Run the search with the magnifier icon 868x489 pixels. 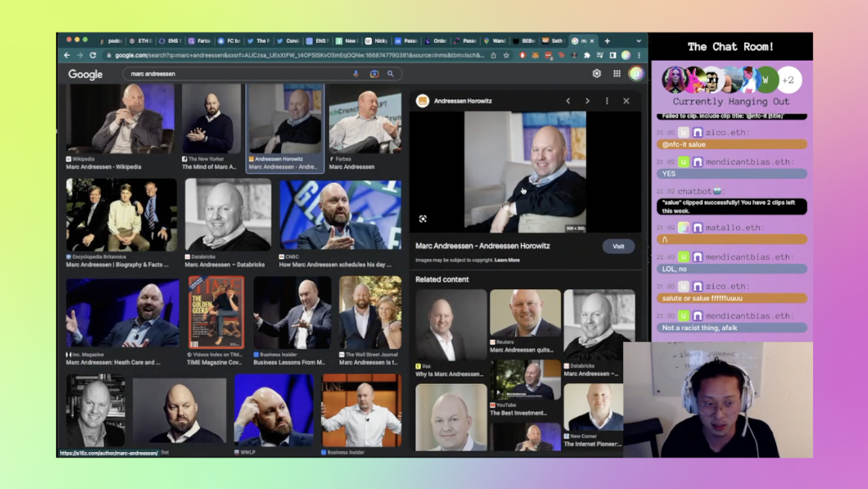point(390,73)
